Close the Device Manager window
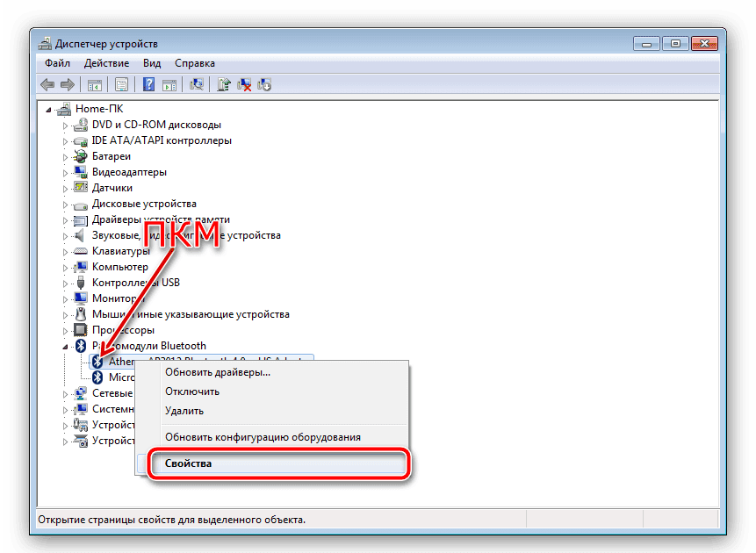 click(x=704, y=44)
